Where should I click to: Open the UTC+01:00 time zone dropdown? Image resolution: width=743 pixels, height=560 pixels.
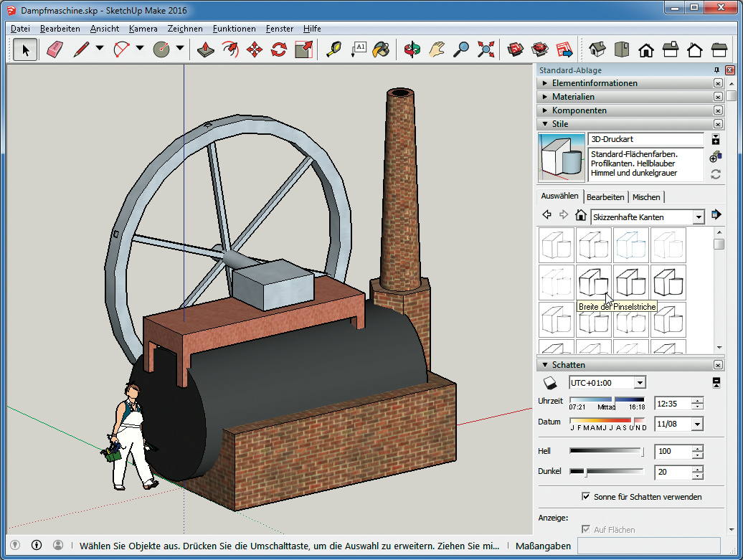pos(640,383)
